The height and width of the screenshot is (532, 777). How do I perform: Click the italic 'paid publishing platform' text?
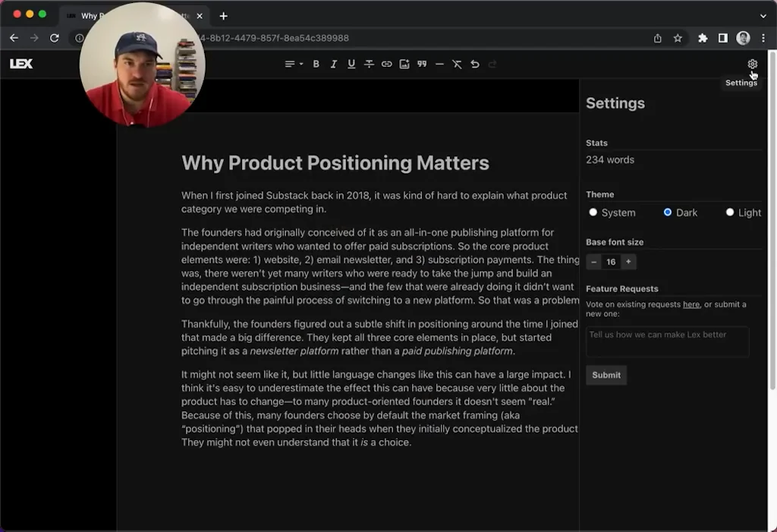click(x=457, y=351)
